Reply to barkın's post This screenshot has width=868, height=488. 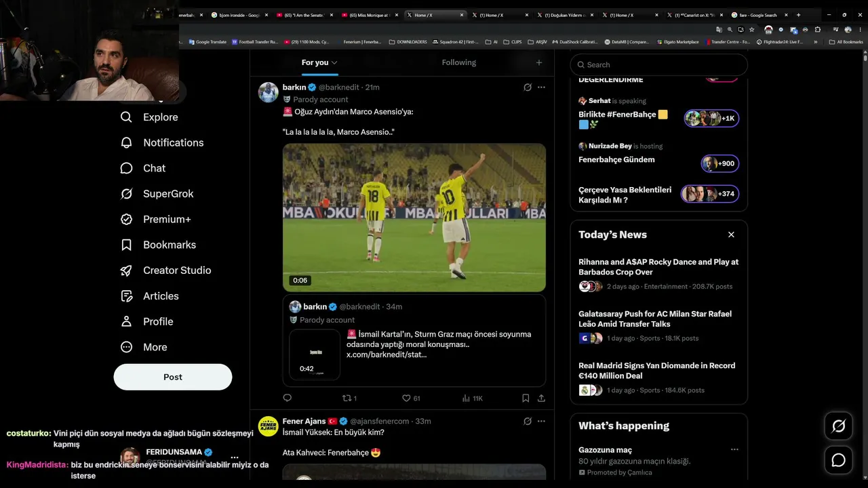(x=288, y=399)
